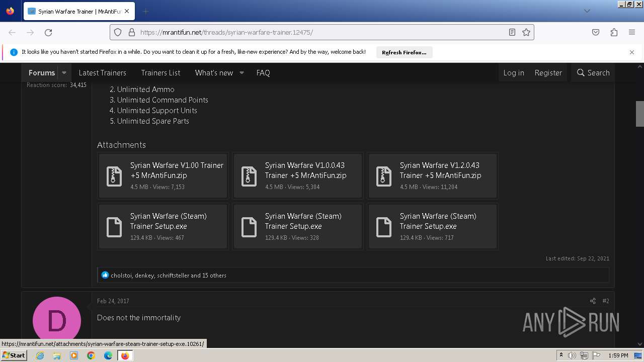Launch Microsoft Edge from taskbar
Image resolution: width=644 pixels, height=362 pixels.
108,355
